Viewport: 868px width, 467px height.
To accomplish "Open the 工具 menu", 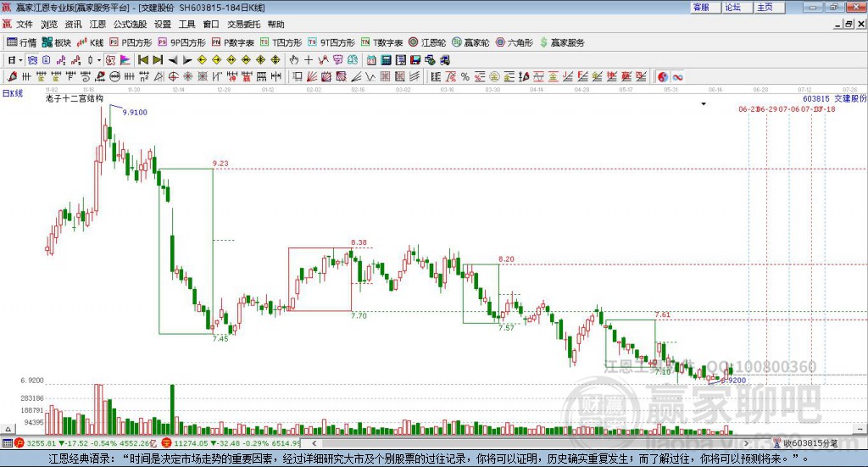I will pos(187,25).
